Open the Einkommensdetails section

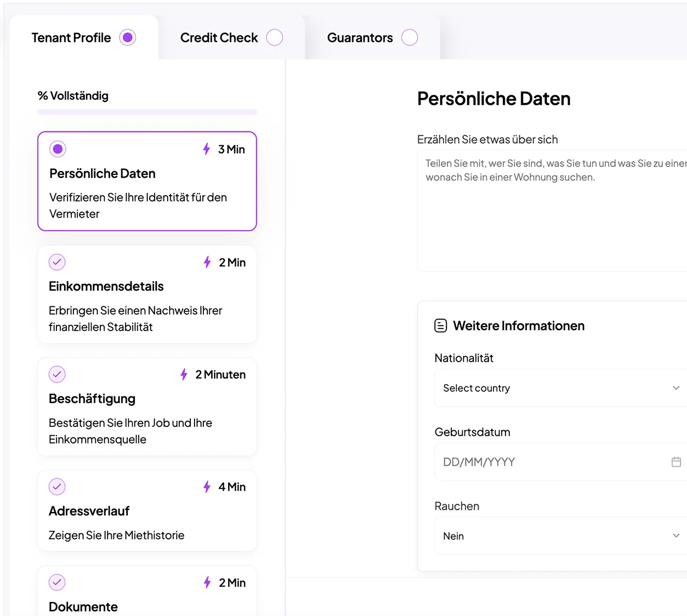147,294
